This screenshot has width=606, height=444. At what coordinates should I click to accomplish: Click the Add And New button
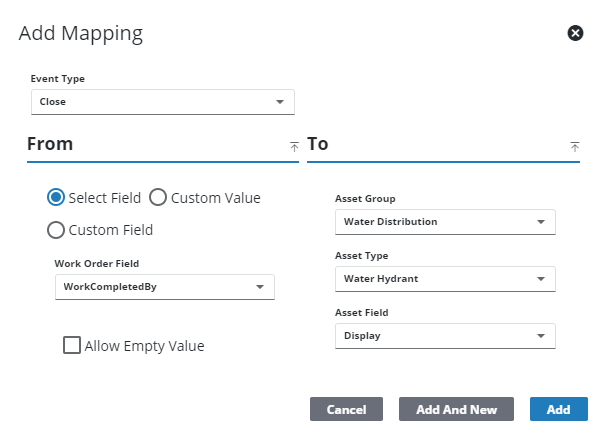point(456,409)
